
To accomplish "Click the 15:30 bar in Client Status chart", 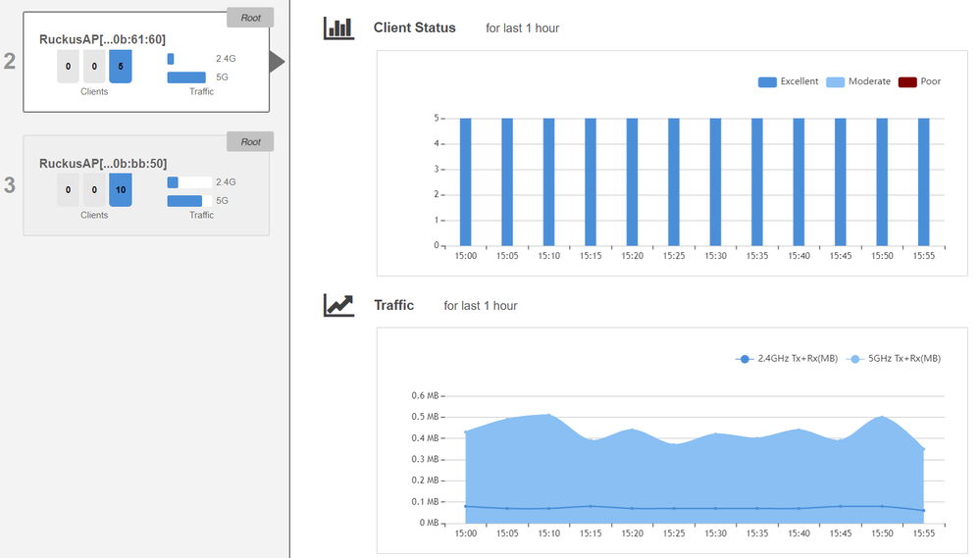I will (x=715, y=181).
